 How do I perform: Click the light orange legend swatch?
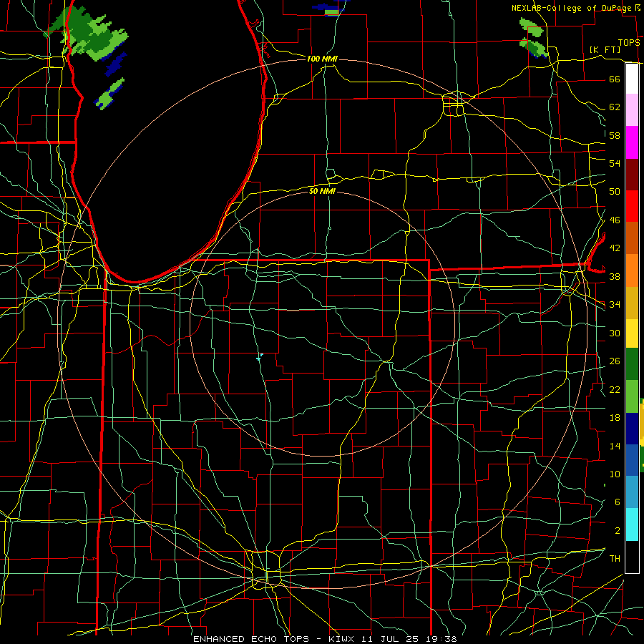632,270
